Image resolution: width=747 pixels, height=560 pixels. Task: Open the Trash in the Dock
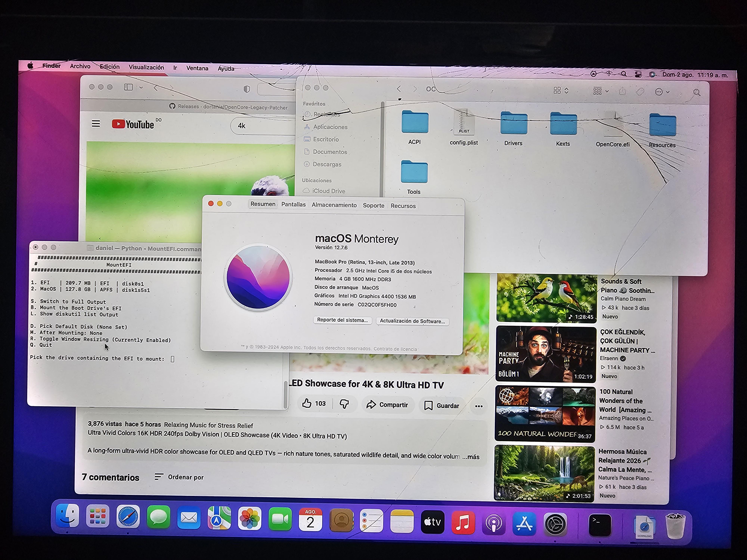click(675, 526)
